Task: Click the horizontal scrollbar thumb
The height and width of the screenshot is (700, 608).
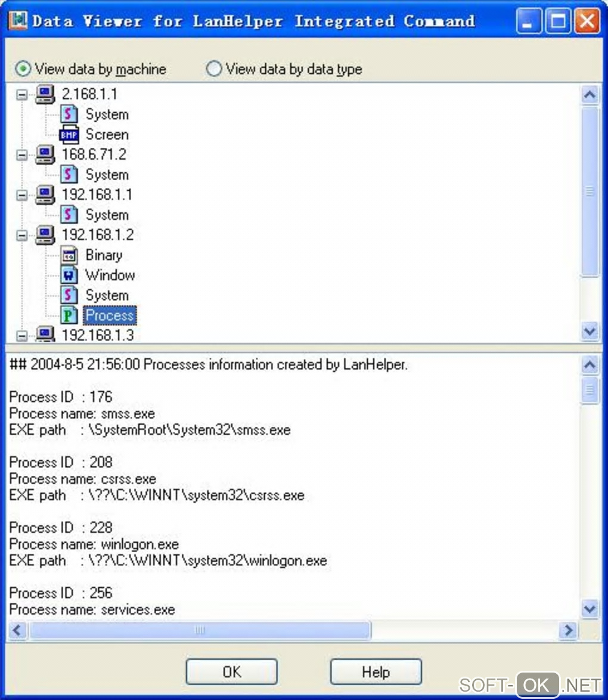Action: coord(200,630)
